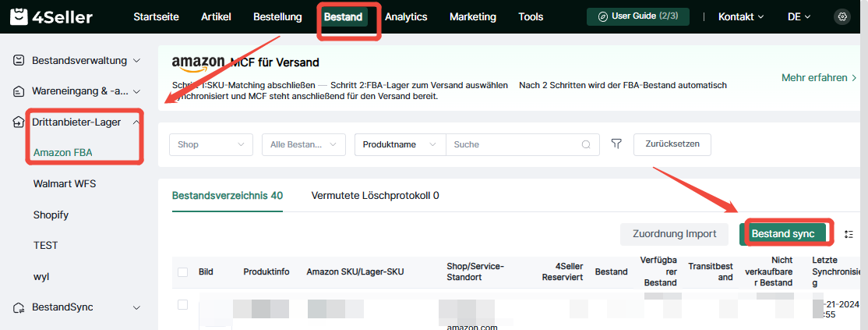
Task: Click the Amazon SKU/Lager-SKU column header
Action: (355, 271)
